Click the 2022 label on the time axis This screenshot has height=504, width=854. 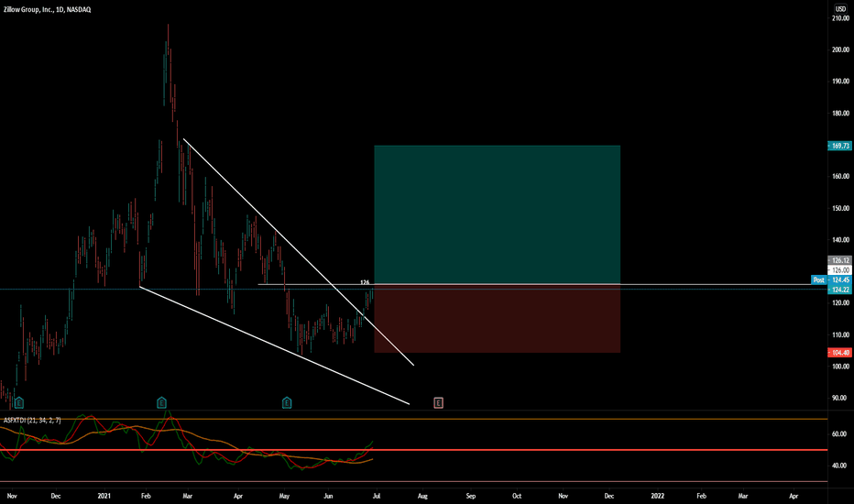pyautogui.click(x=657, y=496)
